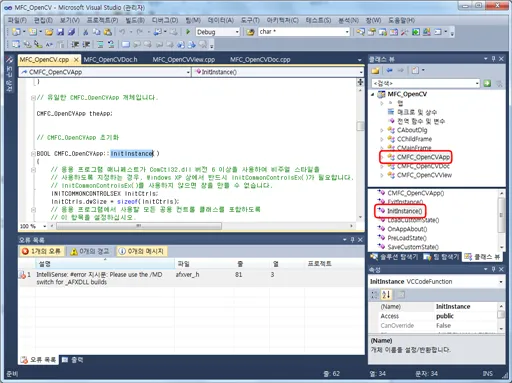Image resolution: width=512 pixels, height=383 pixels.
Task: Click the editor horizontal scrollbar thumb
Action: click(x=139, y=226)
